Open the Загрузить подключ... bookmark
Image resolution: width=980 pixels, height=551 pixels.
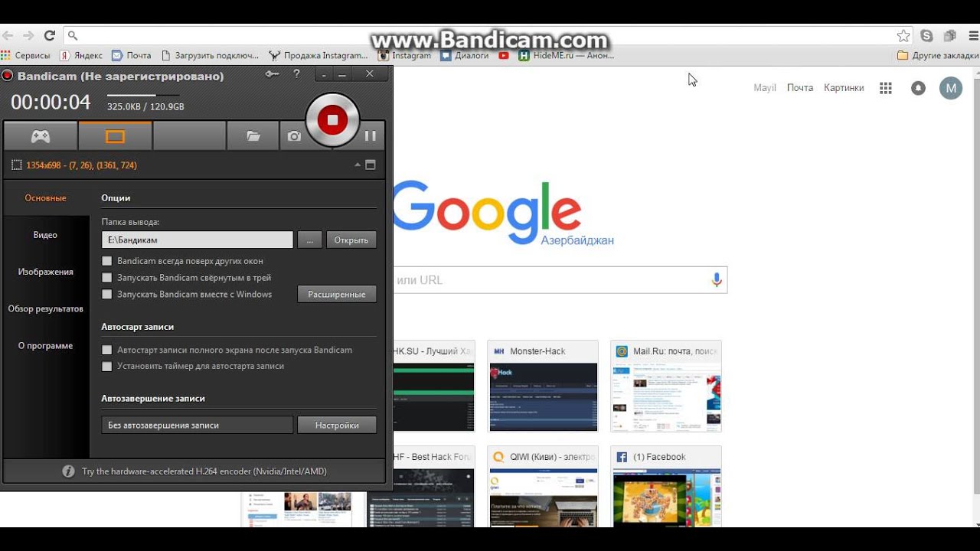(x=210, y=55)
